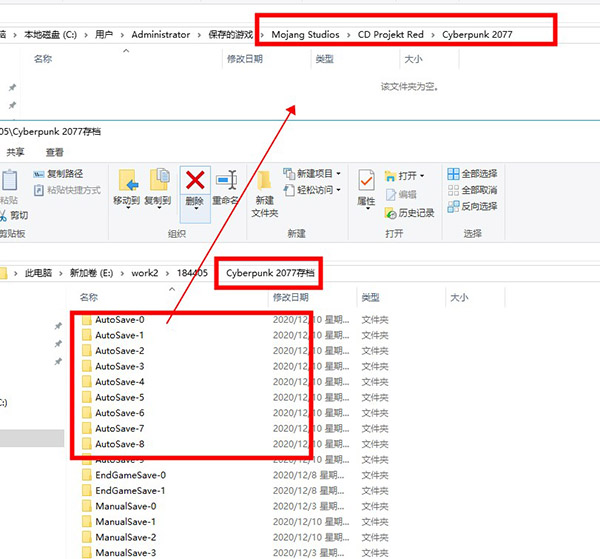The width and height of the screenshot is (600, 559).
Task: Sort by 名称 column in upper window
Action: point(43,59)
